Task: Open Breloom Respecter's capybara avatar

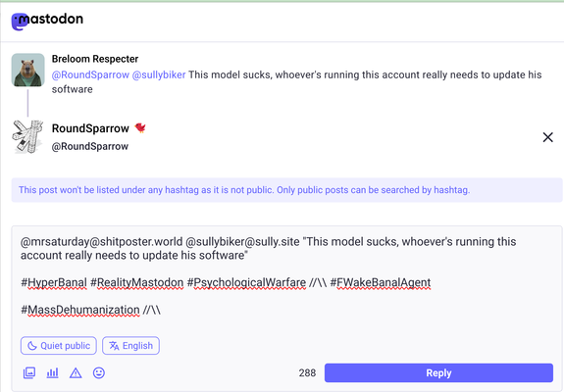Action: (28, 70)
